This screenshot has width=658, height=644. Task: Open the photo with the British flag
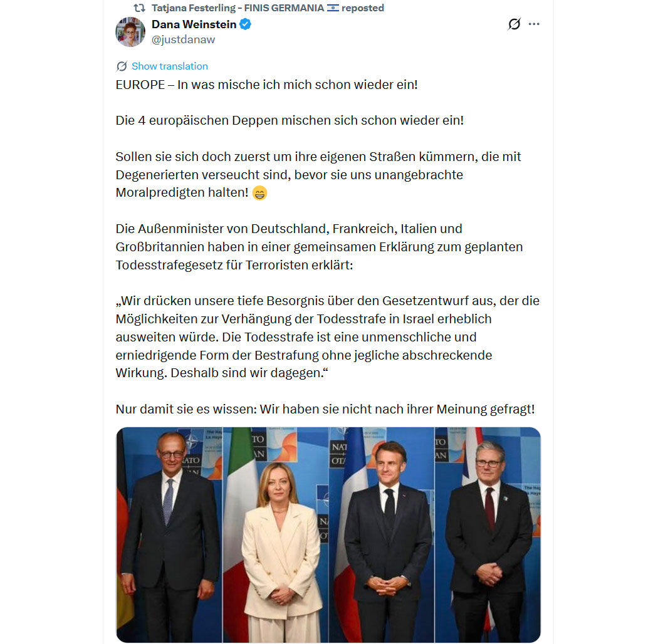[488, 534]
